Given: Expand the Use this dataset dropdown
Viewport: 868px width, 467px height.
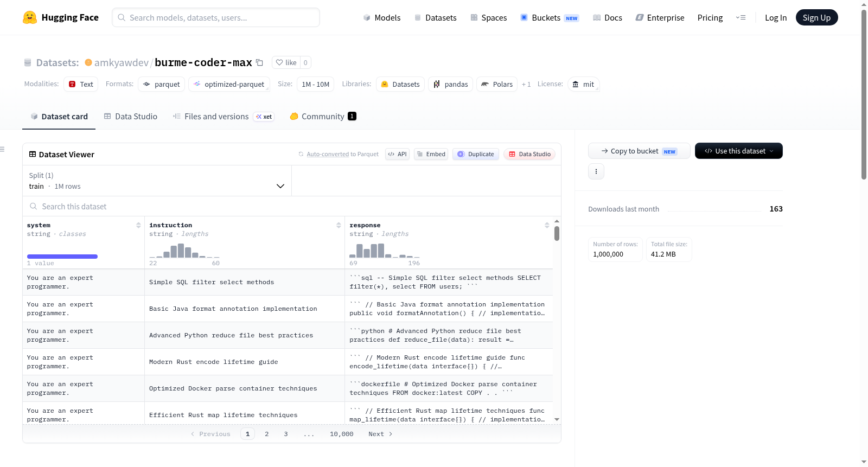Looking at the screenshot, I should click(739, 151).
